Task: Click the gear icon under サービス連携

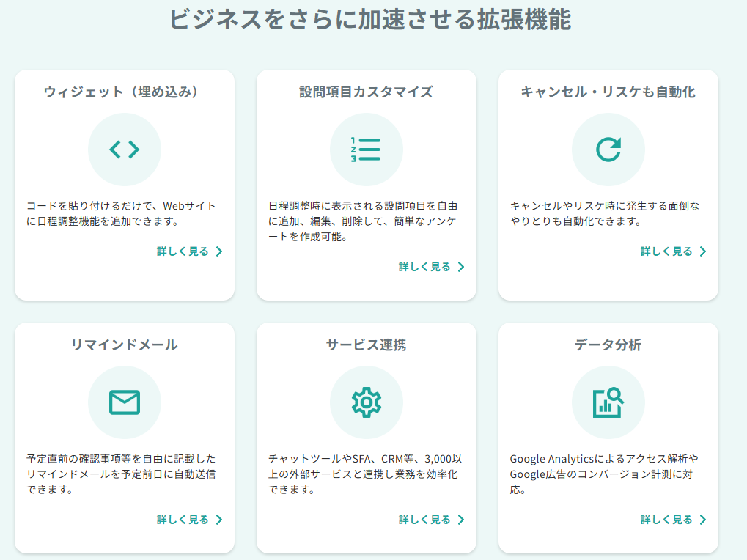Action: [x=366, y=402]
